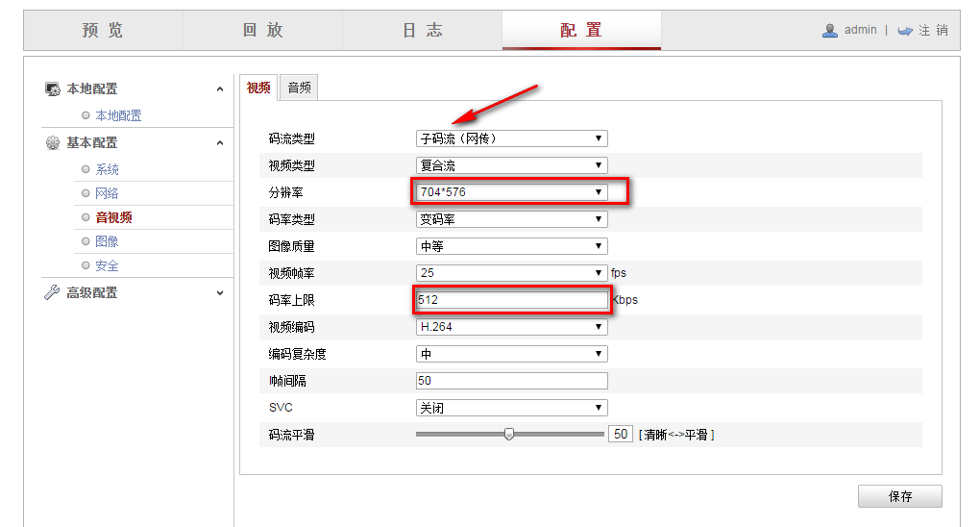The width and height of the screenshot is (980, 527).
Task: Open the 视频编码 H.264 dropdown
Action: point(511,327)
